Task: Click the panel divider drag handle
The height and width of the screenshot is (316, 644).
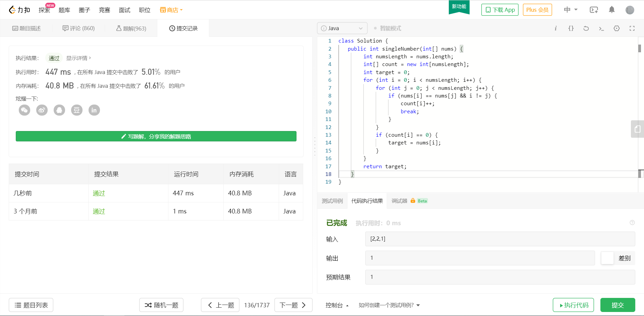Action: pyautogui.click(x=315, y=146)
